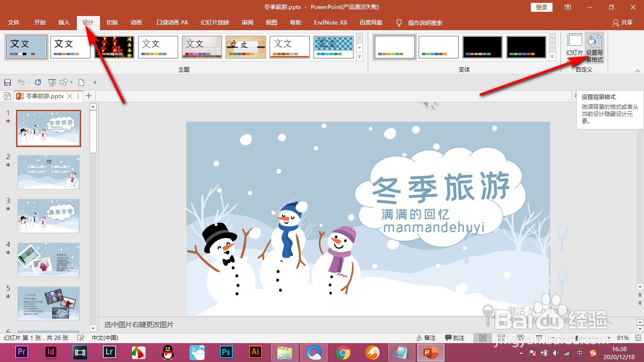Open the Shapes dropdown arrow
The height and width of the screenshot is (362, 644).
71,82
